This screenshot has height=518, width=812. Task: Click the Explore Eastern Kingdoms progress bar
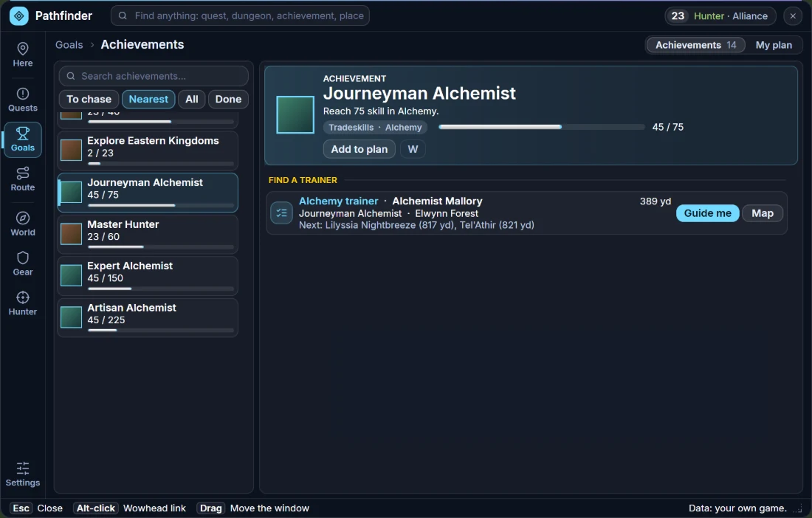pyautogui.click(x=161, y=164)
